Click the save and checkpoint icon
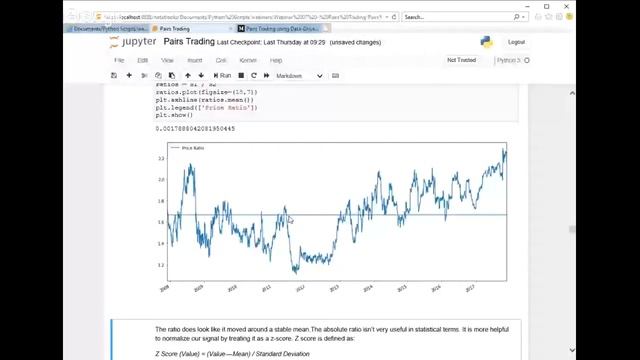Image resolution: width=640 pixels, height=360 pixels. pyautogui.click(x=114, y=76)
